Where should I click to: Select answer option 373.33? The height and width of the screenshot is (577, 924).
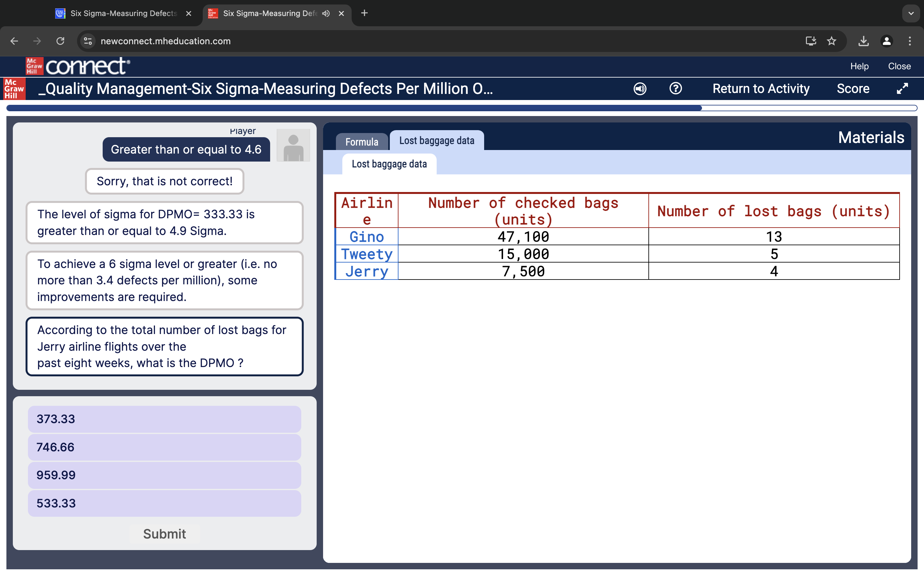pos(164,419)
